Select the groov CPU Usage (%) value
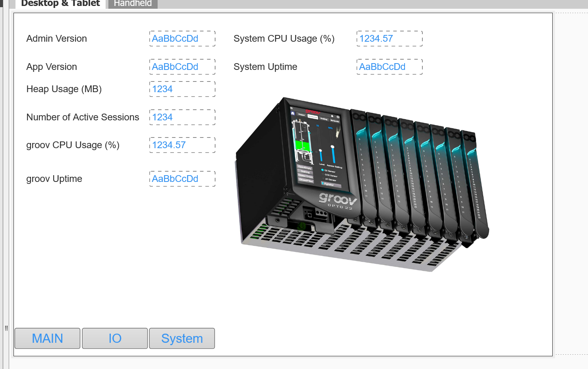The height and width of the screenshot is (369, 588). [x=182, y=145]
